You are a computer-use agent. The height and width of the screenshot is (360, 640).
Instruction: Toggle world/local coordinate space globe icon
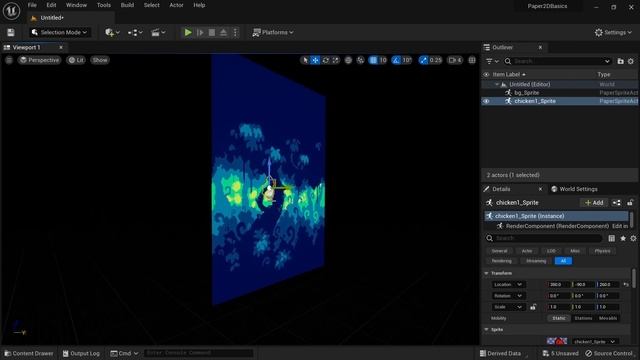pos(348,60)
